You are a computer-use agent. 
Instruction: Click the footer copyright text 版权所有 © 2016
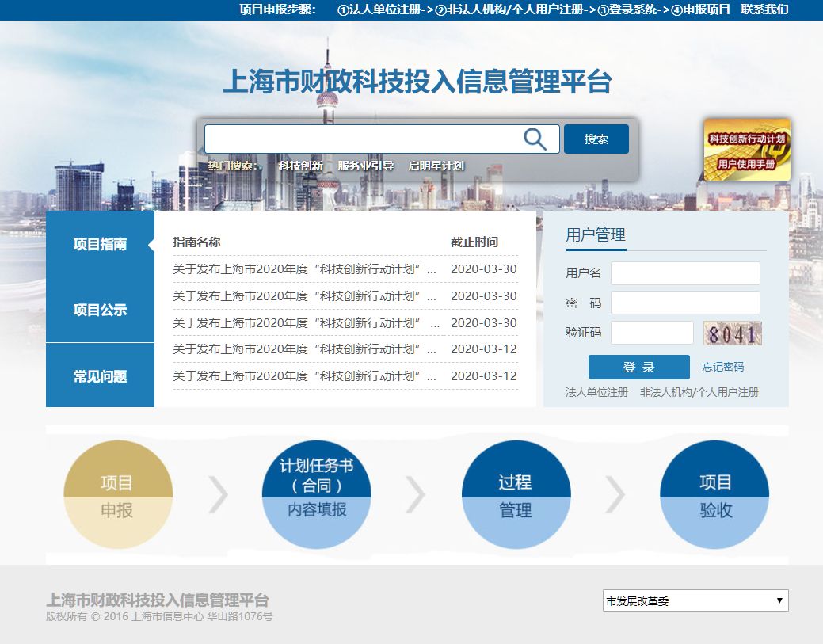coord(86,616)
